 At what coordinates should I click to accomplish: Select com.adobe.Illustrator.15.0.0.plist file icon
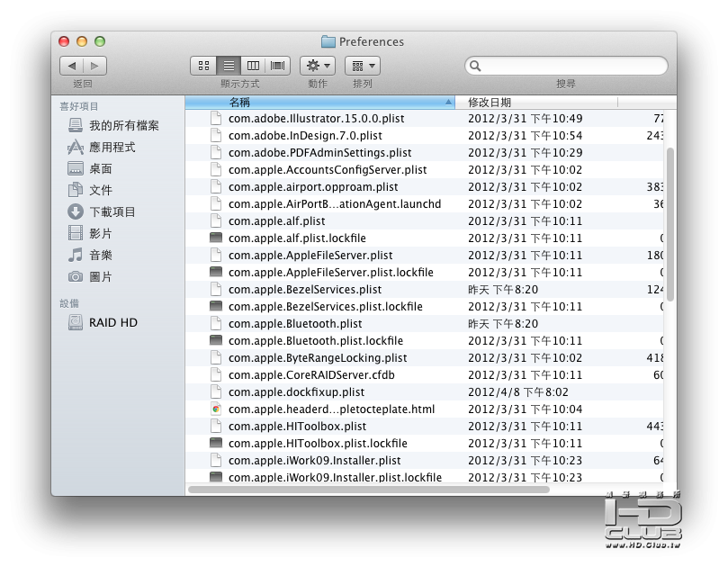point(216,118)
